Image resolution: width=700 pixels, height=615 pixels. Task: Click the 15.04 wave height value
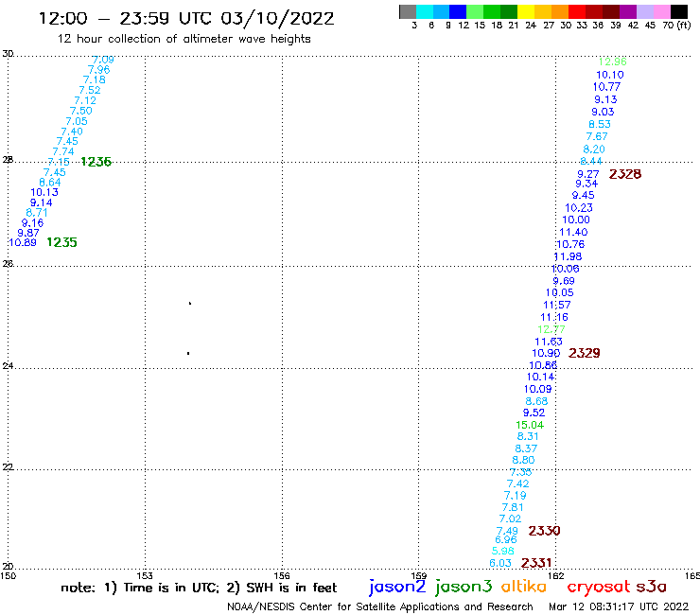click(530, 425)
